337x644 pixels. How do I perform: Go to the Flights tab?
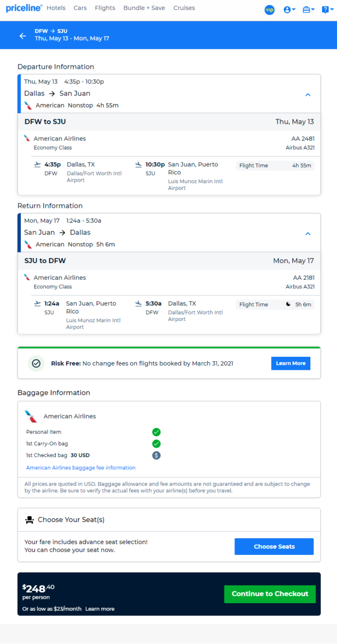pyautogui.click(x=105, y=8)
